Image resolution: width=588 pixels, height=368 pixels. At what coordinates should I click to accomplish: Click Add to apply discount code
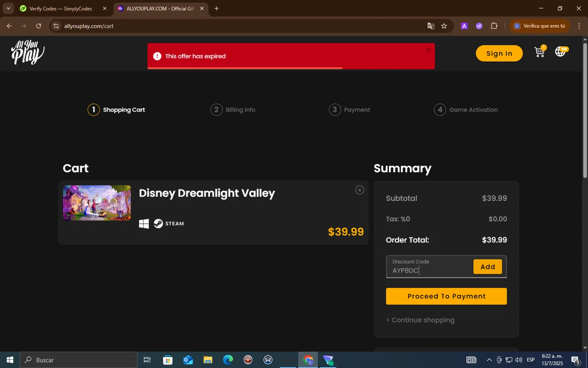pyautogui.click(x=488, y=267)
